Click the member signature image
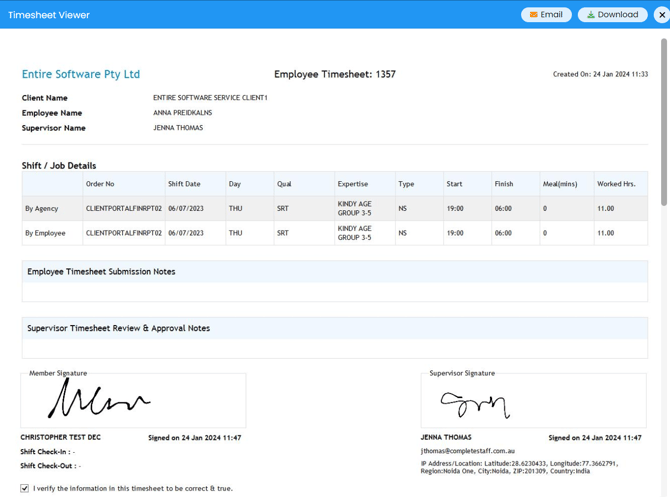670x497 pixels. pyautogui.click(x=99, y=398)
